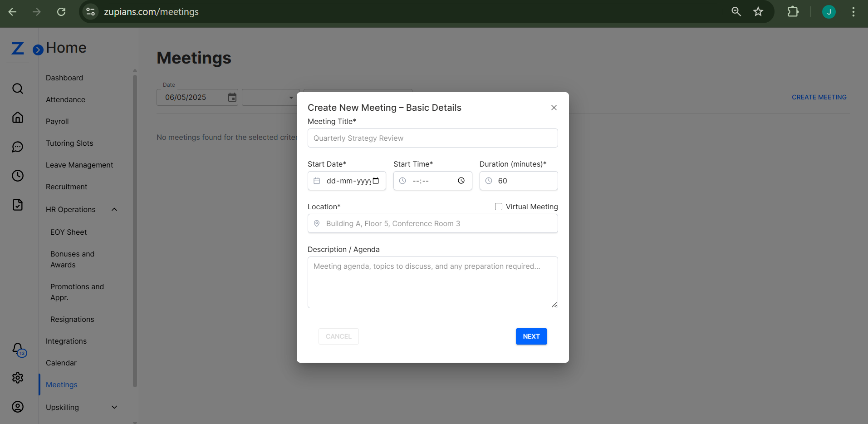Click the CREATE MEETING link
Image resolution: width=868 pixels, height=424 pixels.
click(x=819, y=97)
